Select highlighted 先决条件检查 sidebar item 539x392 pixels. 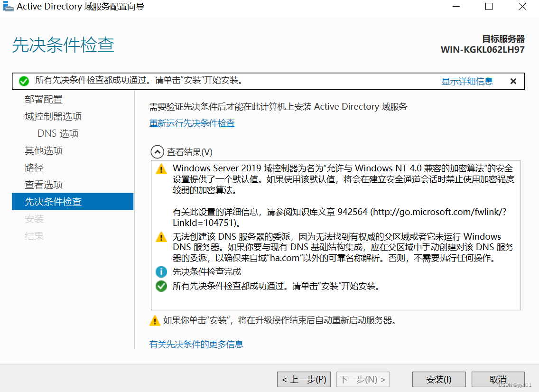click(x=73, y=202)
